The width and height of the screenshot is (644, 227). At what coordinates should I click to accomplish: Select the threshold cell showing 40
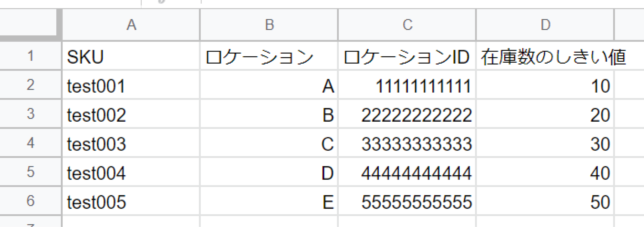click(545, 173)
